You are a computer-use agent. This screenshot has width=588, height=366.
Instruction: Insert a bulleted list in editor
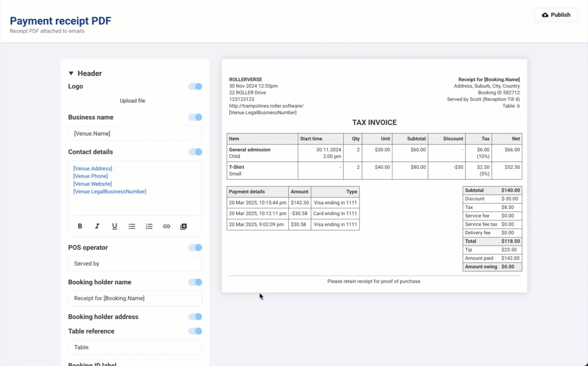(x=132, y=226)
